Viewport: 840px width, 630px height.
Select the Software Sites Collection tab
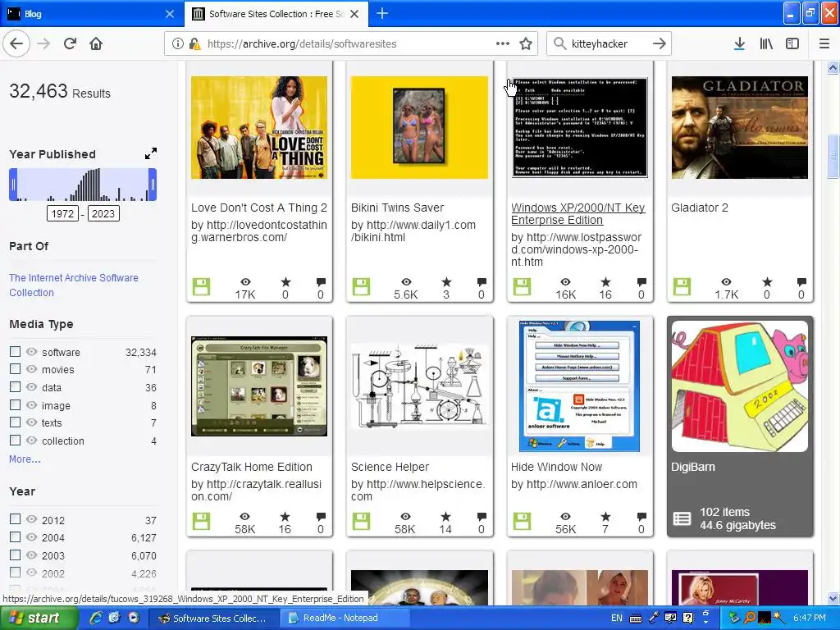pos(276,14)
